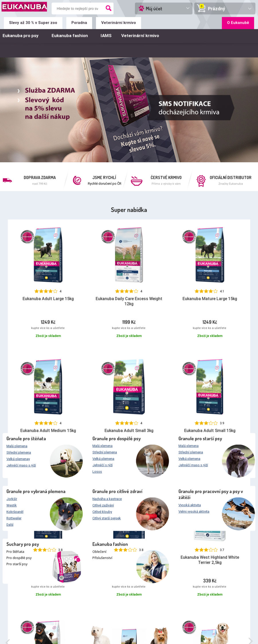Click the paw icon next to Můj účet
Image resolution: width=258 pixels, height=644 pixels.
(x=141, y=9)
